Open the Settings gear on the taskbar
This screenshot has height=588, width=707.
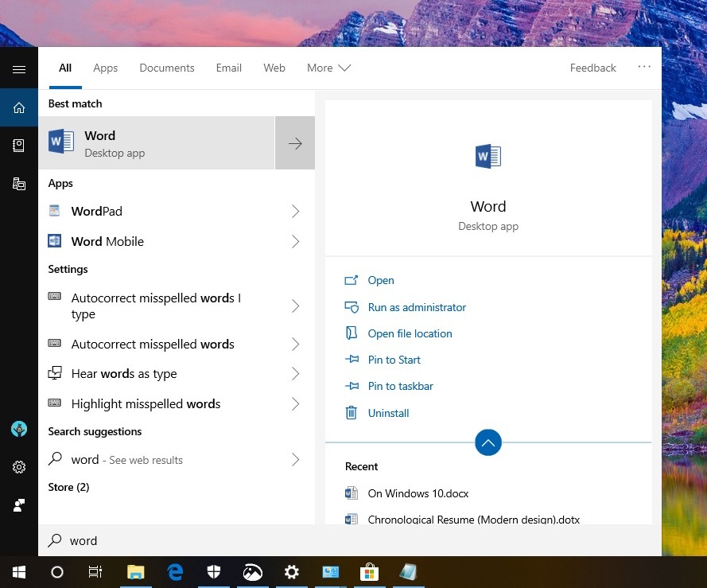tap(292, 572)
